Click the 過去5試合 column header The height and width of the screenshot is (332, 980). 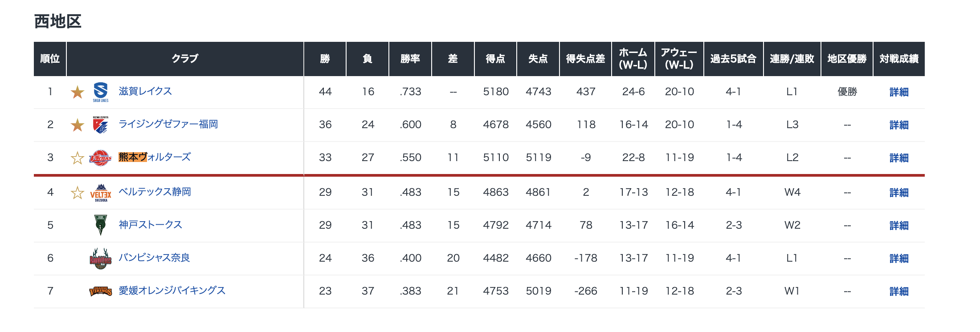733,59
